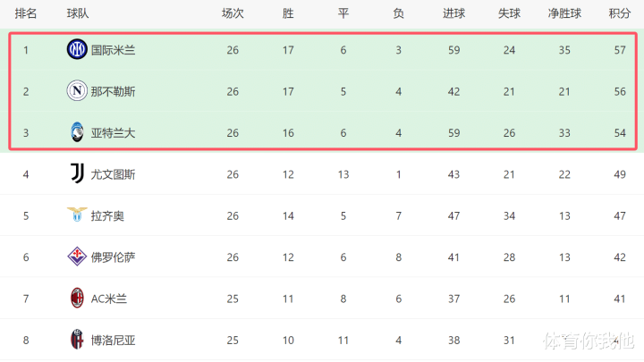This screenshot has height=362, width=644.
Task: Click 拉齐奥 points value 47
Action: tap(619, 216)
